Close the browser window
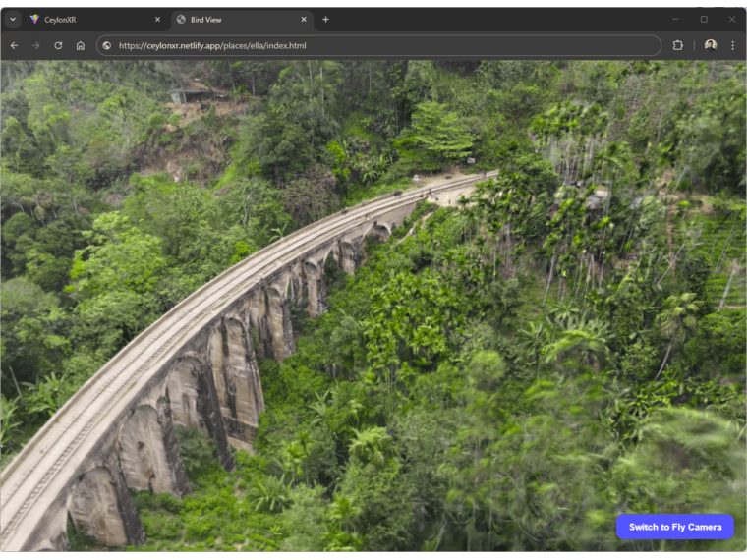Screen dimensions: 747x560 (731, 19)
